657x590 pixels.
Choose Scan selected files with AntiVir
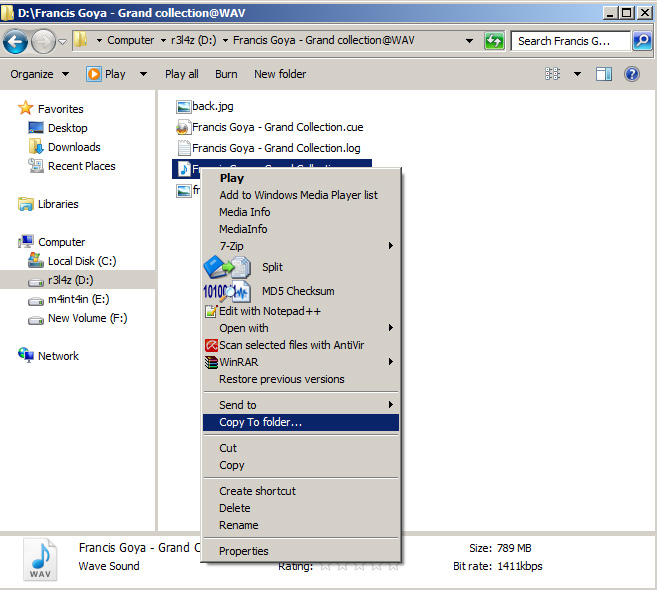pyautogui.click(x=301, y=345)
